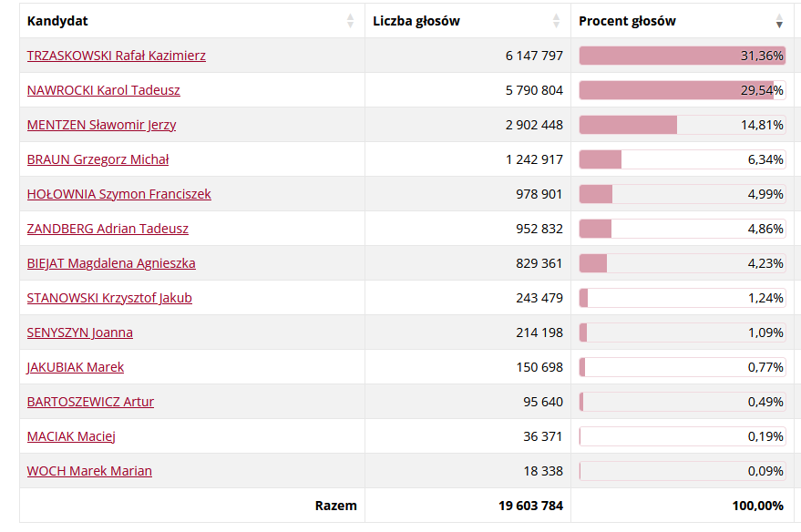Image resolution: width=801 pixels, height=532 pixels.
Task: Open the SENYSZYN Joanna link
Action: pos(80,332)
